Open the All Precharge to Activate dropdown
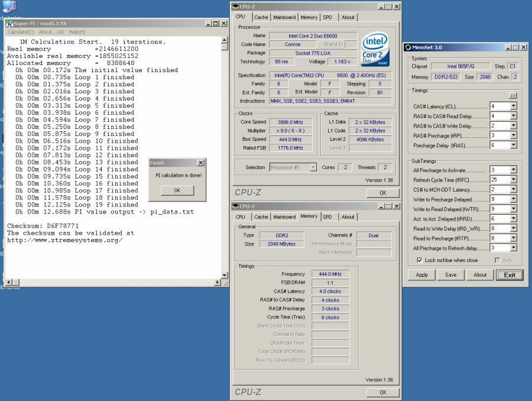 [513, 170]
